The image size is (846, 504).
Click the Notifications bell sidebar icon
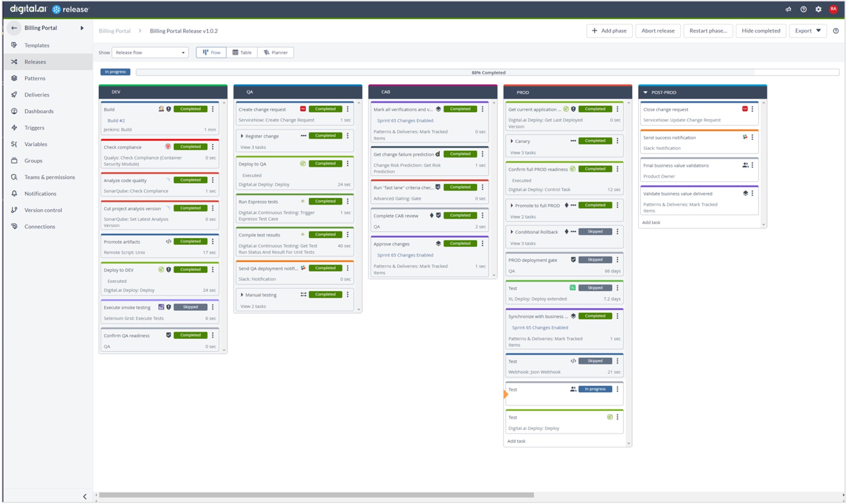14,194
